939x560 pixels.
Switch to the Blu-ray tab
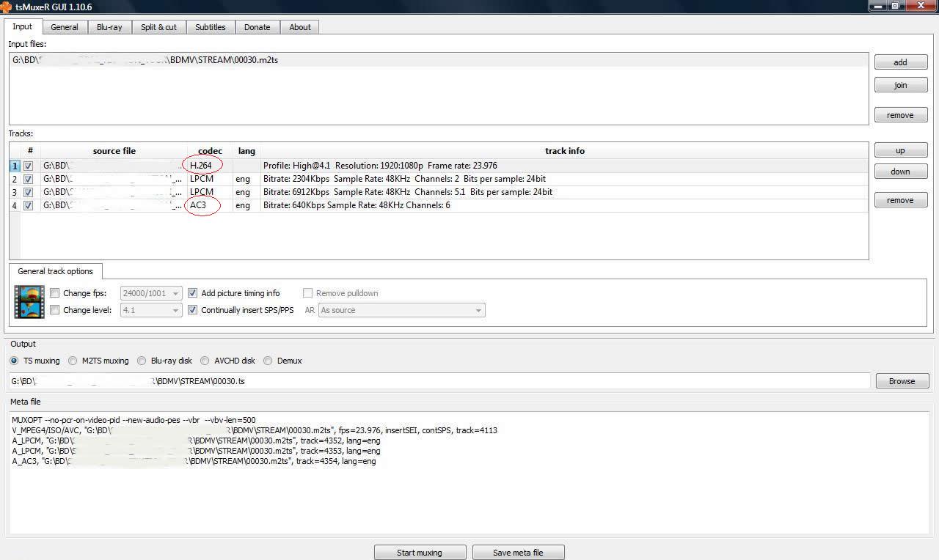pyautogui.click(x=109, y=27)
